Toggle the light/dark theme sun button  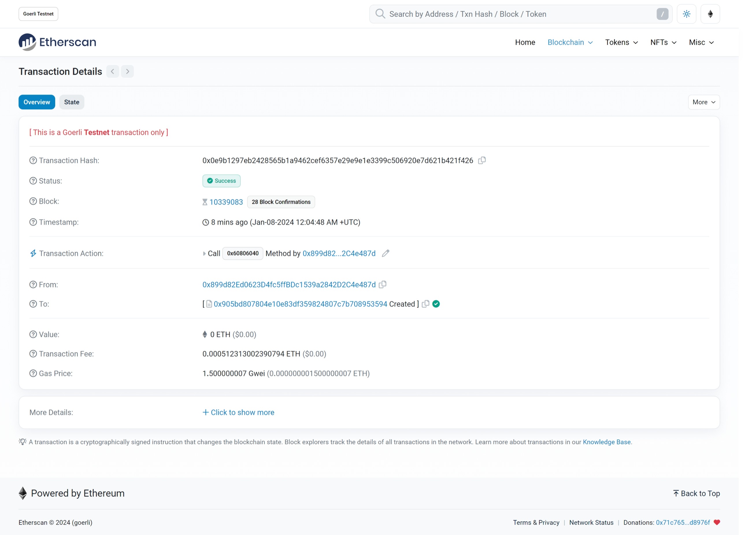pos(686,14)
